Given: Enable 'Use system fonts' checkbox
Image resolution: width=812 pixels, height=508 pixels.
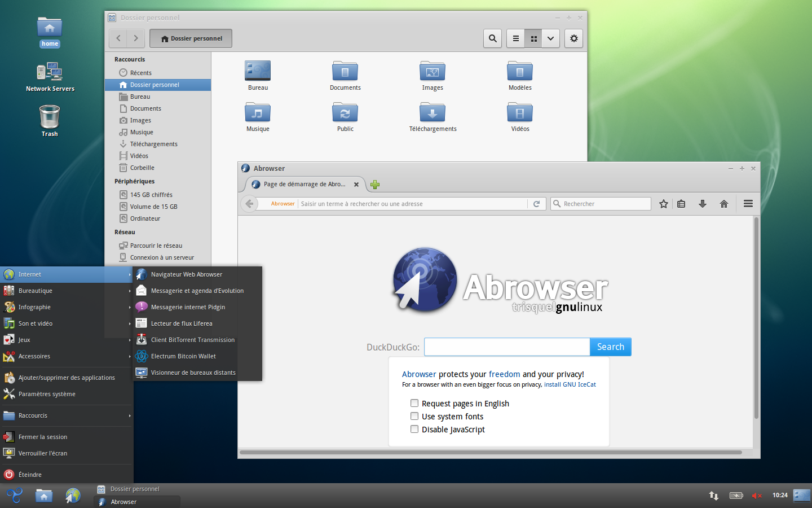Looking at the screenshot, I should [x=414, y=416].
